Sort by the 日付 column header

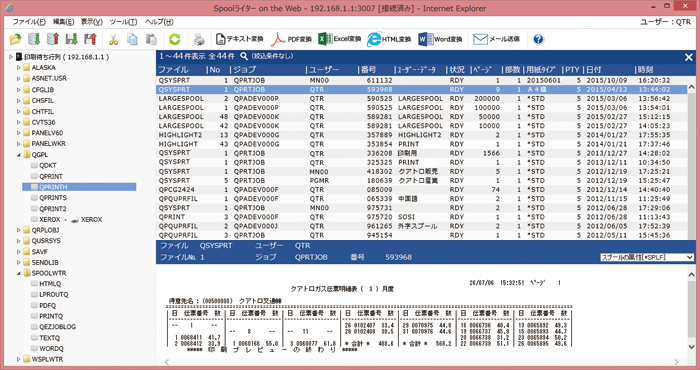tap(594, 70)
